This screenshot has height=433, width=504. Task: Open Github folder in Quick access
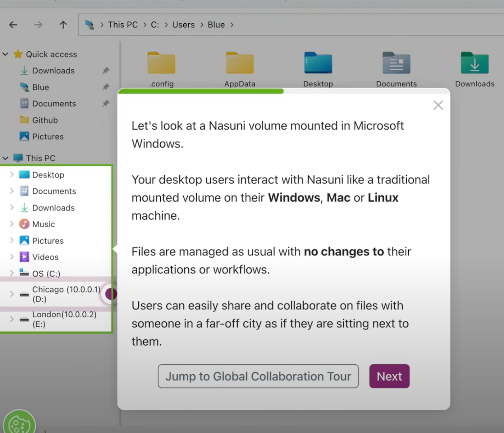tap(45, 120)
